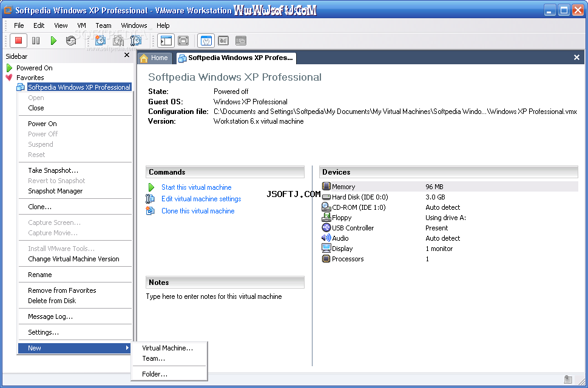Choose Clone... in the context menu

(75, 207)
